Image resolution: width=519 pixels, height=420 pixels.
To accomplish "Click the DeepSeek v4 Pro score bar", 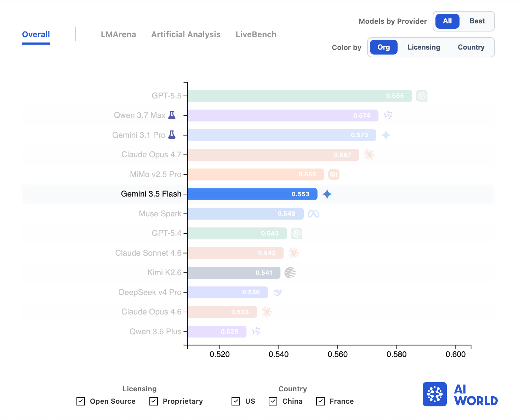I will (x=228, y=293).
